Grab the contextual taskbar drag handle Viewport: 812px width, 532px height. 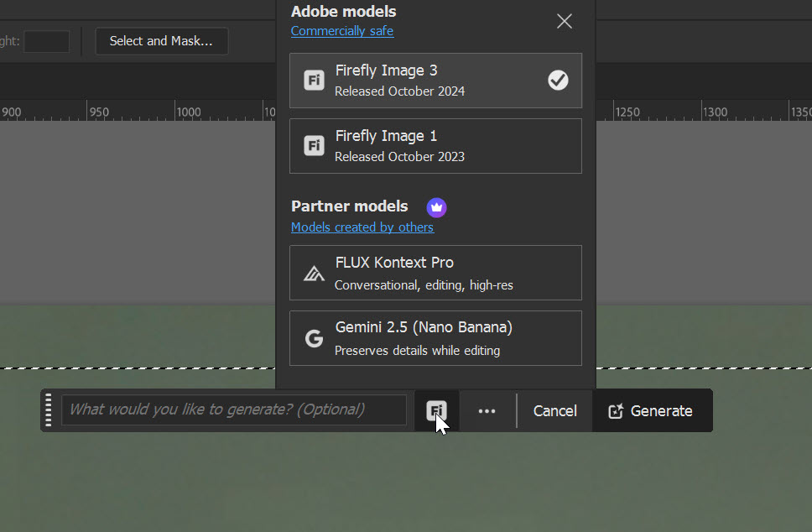coord(49,410)
